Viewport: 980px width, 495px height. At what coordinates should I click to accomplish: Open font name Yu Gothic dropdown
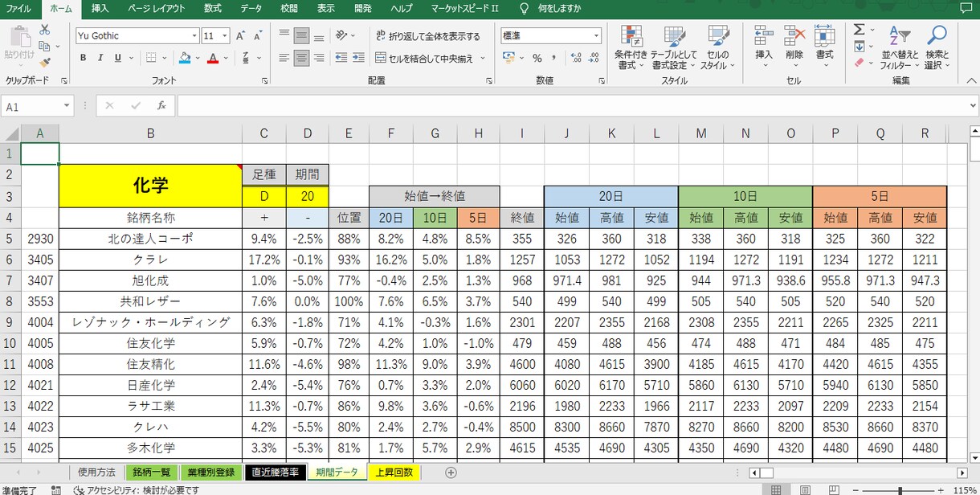tap(194, 35)
